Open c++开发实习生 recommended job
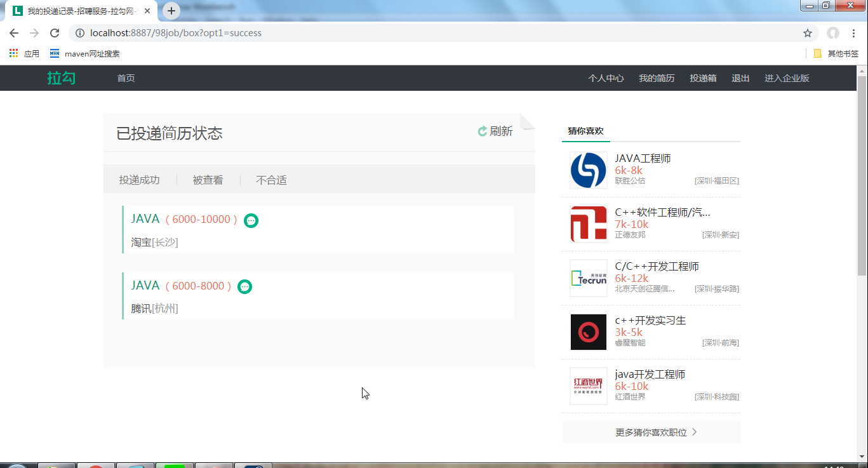Viewport: 868px width, 468px height. point(650,321)
